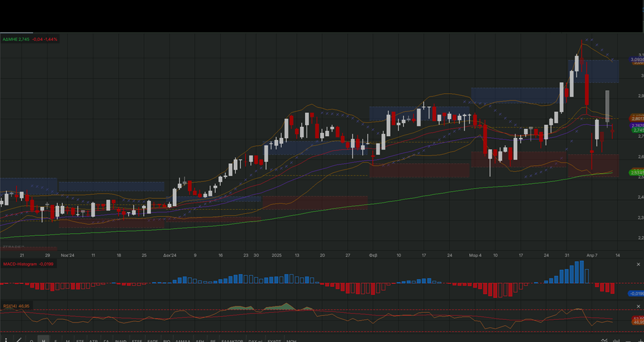Click the Μαρ 4 date axis label
644x342 pixels.
pos(475,255)
